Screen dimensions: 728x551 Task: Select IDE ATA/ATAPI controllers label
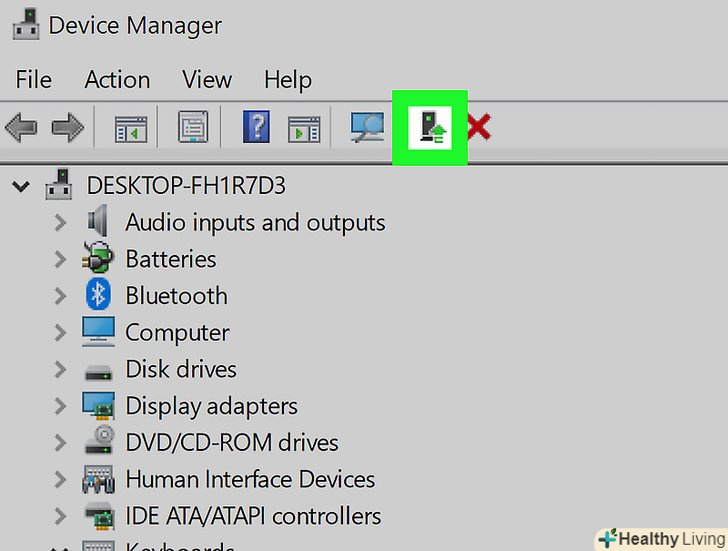point(254,516)
